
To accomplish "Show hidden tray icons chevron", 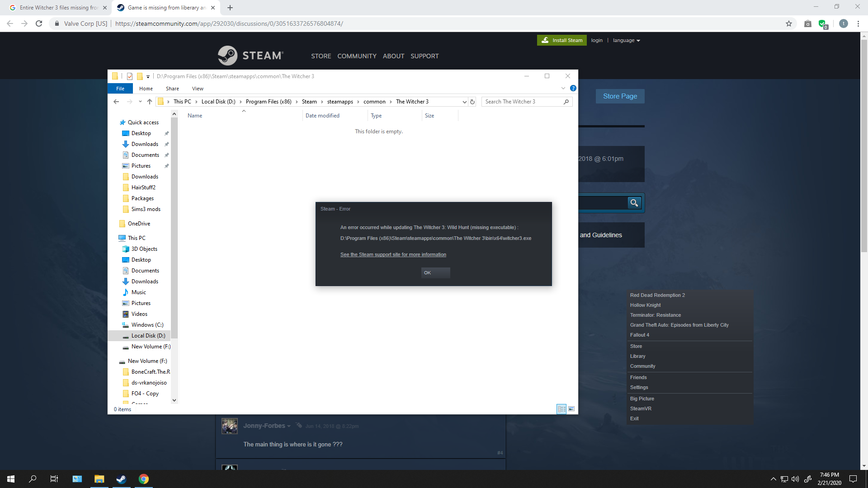I will coord(773,479).
